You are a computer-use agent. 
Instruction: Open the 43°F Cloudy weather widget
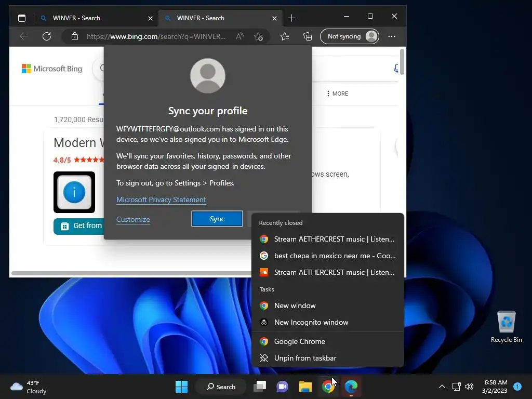29,387
